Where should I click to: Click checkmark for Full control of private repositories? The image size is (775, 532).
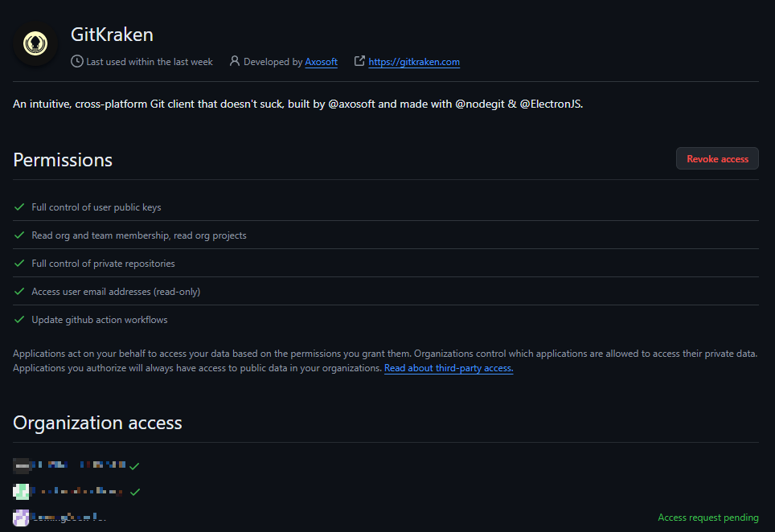(x=19, y=264)
